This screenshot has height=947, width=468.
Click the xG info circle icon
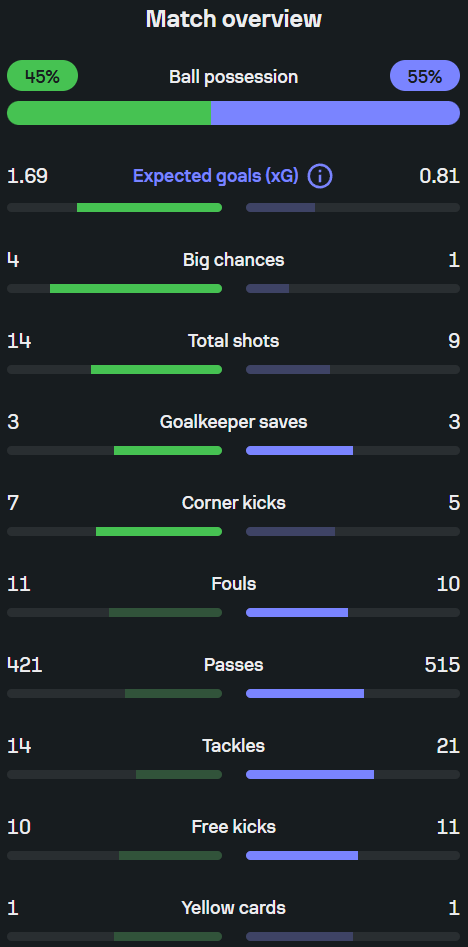(x=320, y=176)
